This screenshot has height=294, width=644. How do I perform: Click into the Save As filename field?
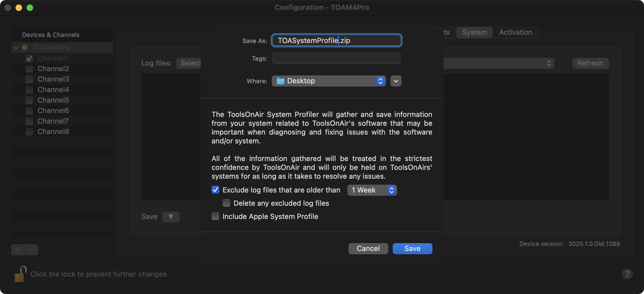point(337,41)
